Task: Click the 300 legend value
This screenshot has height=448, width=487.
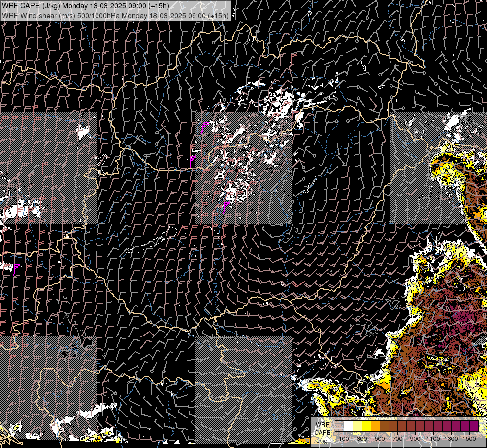Action: pyautogui.click(x=362, y=439)
